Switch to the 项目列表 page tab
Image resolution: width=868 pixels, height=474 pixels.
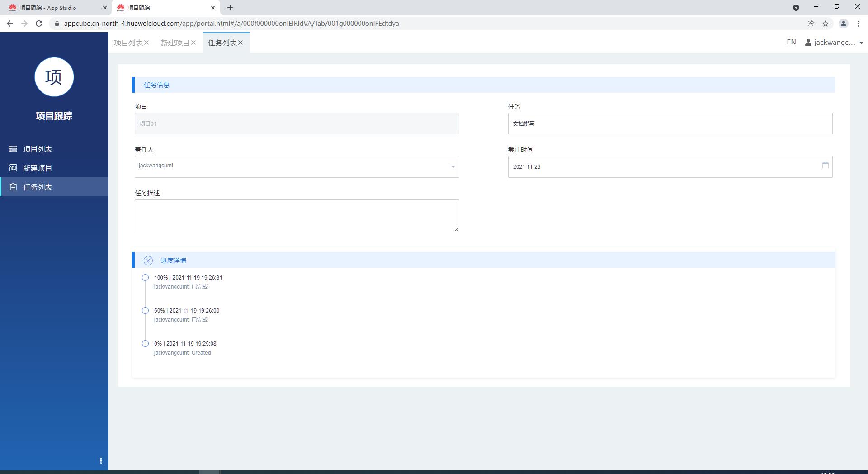coord(128,43)
